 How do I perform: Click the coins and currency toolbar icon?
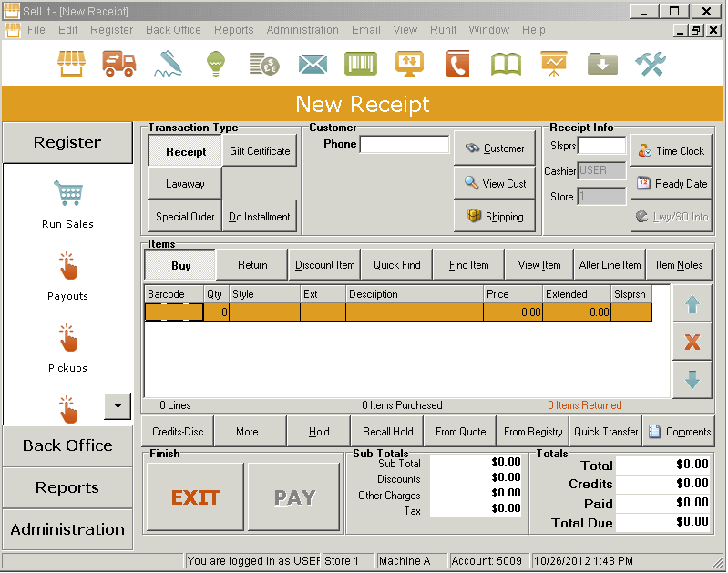pyautogui.click(x=264, y=64)
